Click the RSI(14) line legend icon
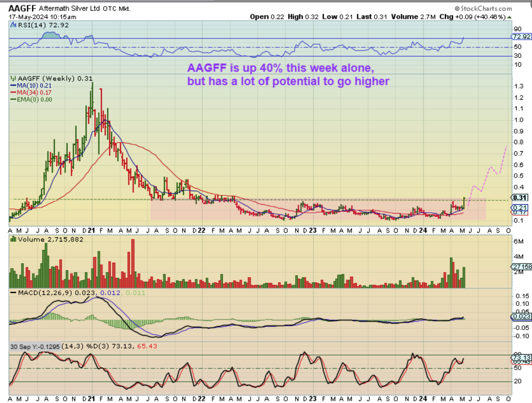 pyautogui.click(x=13, y=25)
